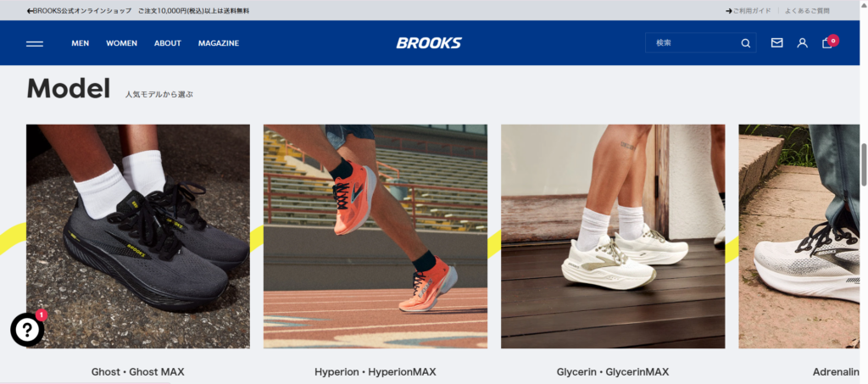This screenshot has width=868, height=384.
Task: Click the BROOKS logo in the header
Action: tap(429, 43)
